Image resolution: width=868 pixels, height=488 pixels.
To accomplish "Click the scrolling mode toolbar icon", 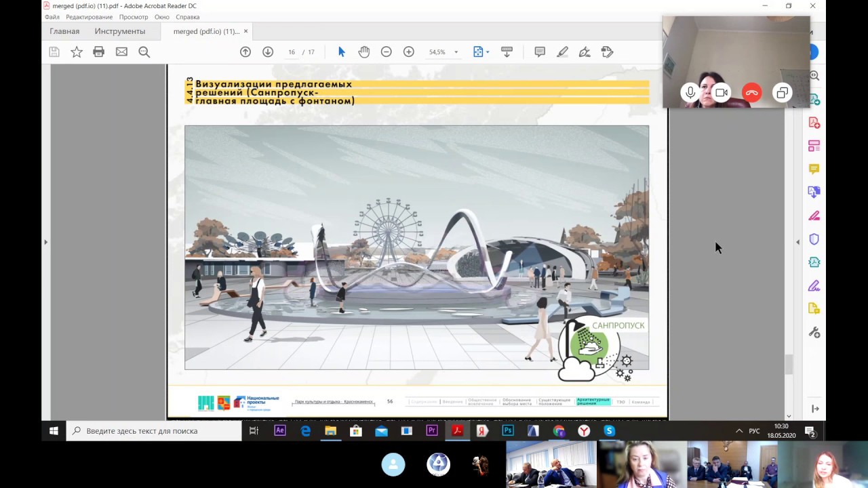I will pos(507,52).
